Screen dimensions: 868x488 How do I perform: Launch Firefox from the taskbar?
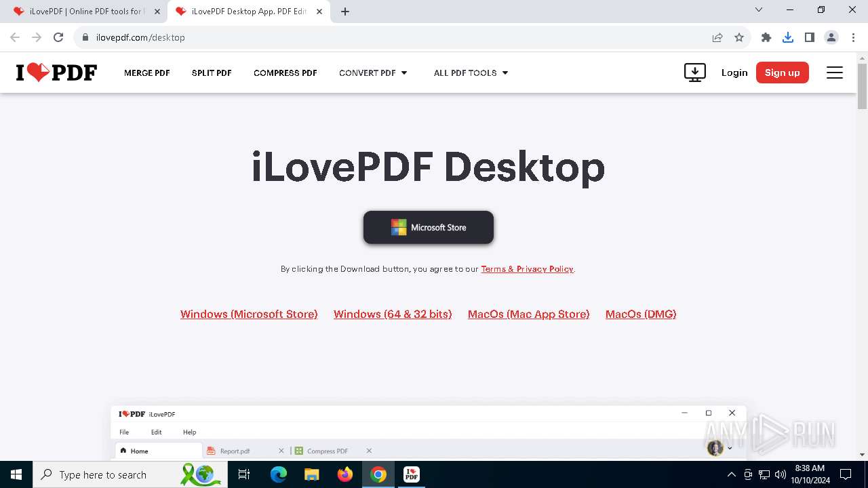[345, 474]
